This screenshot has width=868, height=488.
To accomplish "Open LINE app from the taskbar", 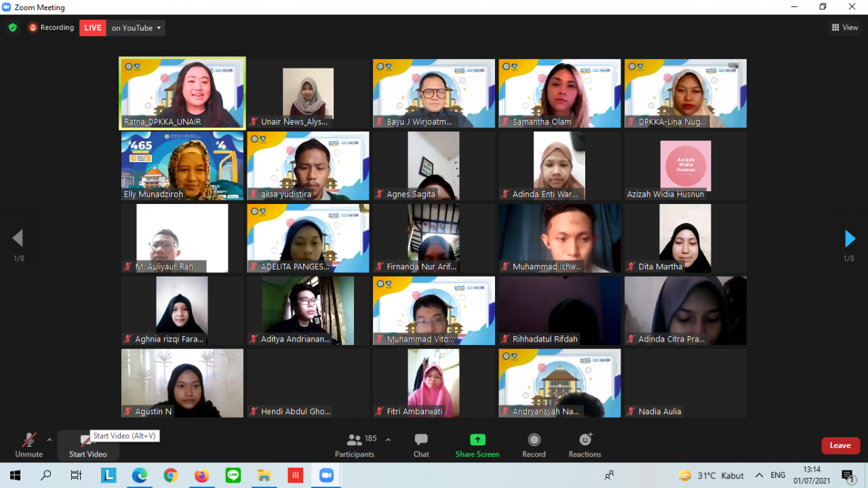I will pyautogui.click(x=233, y=476).
